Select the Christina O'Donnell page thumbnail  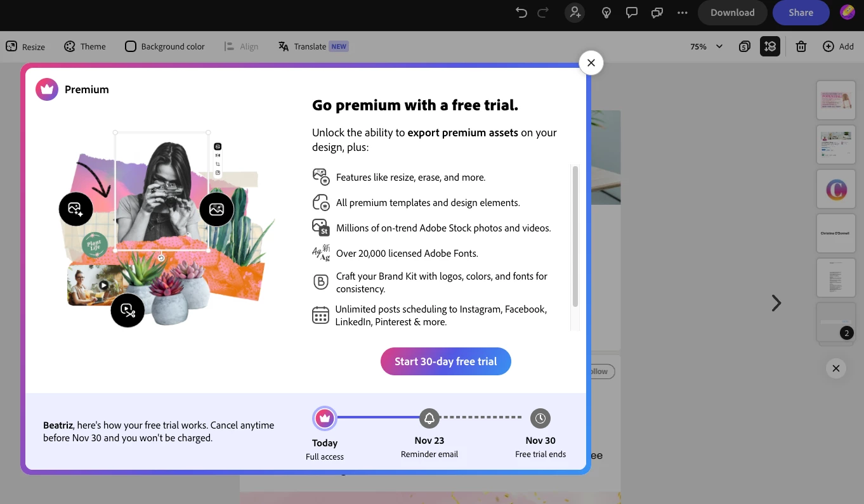click(836, 233)
